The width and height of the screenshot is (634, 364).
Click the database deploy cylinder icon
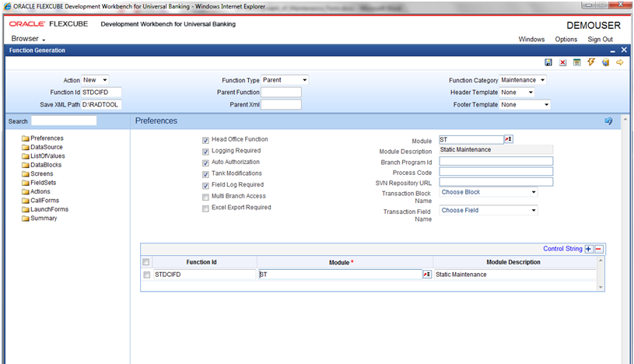(x=605, y=62)
